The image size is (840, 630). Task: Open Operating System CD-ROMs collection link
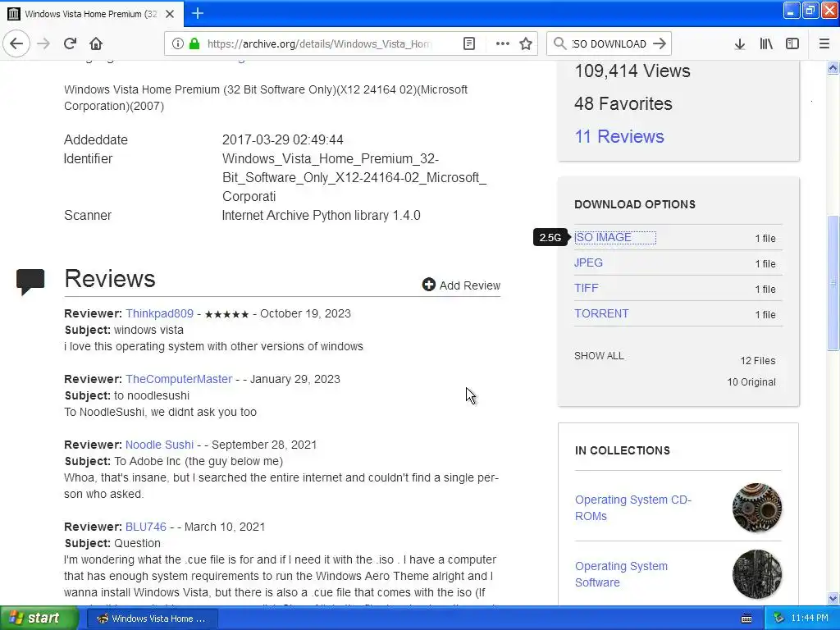click(632, 507)
